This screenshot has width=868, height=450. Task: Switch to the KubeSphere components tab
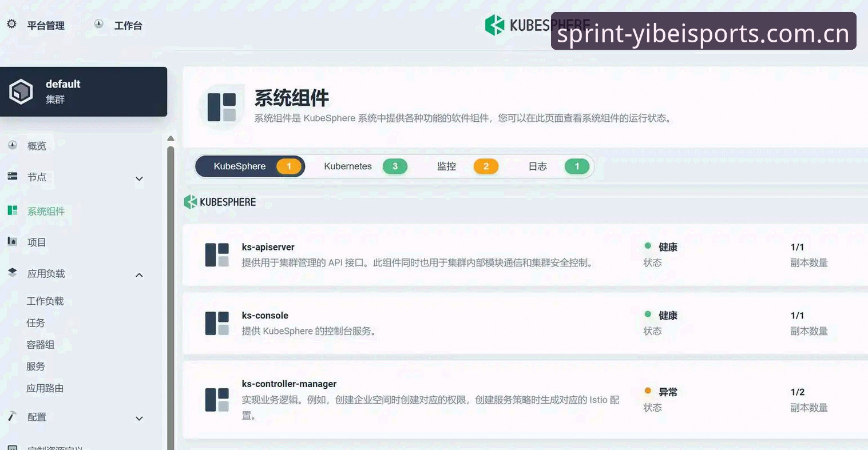coord(250,166)
